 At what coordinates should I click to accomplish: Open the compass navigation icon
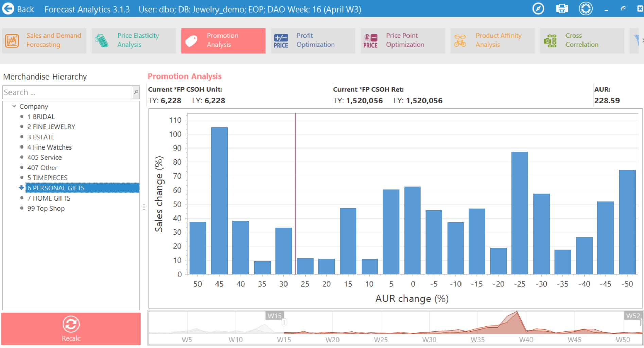coord(538,9)
